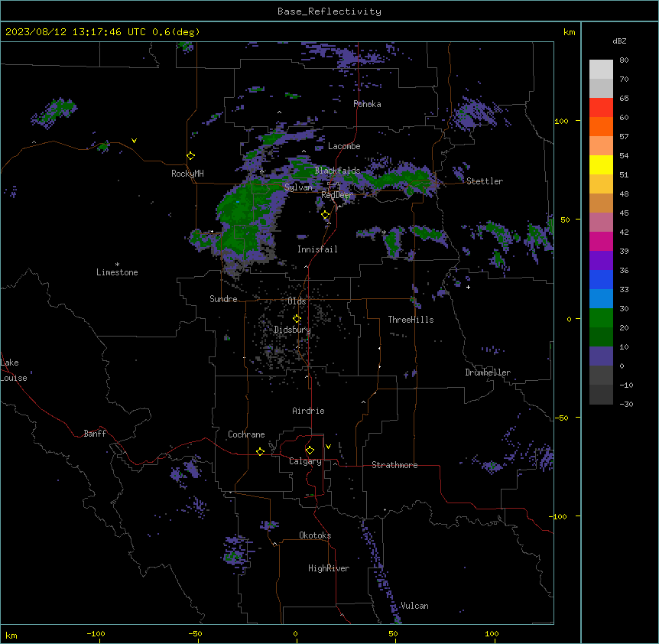Click the RockyMH city label

[x=187, y=174]
